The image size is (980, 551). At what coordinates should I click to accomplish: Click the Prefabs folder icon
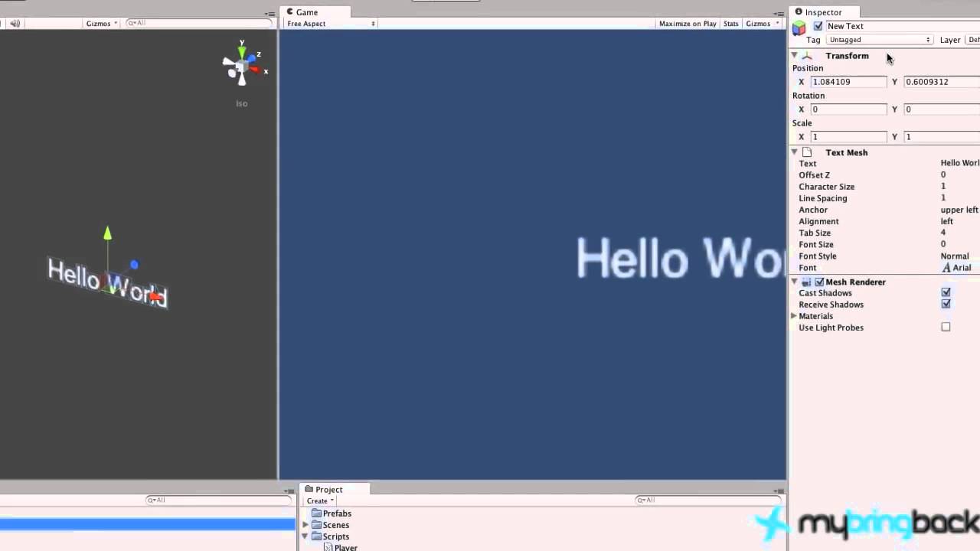click(x=316, y=514)
